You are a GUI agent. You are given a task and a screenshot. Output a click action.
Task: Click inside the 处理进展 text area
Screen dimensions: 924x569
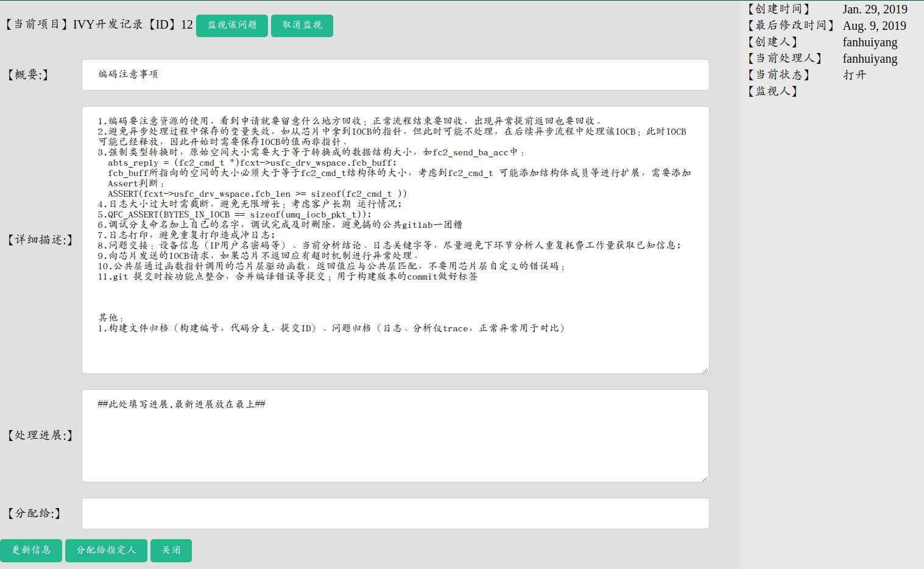(395, 436)
